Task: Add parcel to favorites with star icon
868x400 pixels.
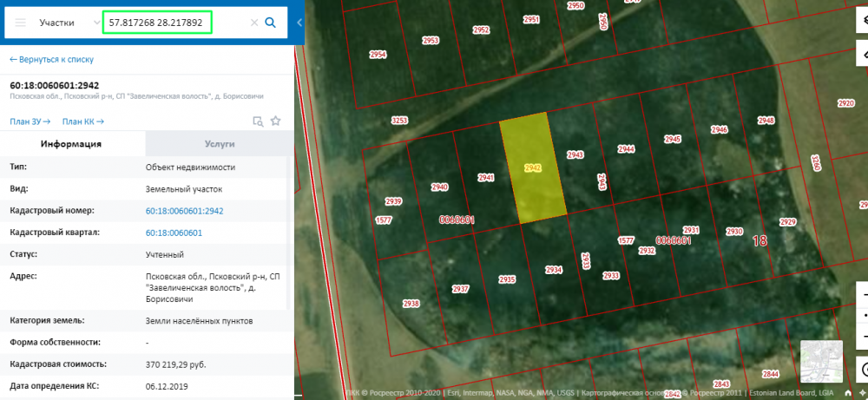Action: (x=275, y=121)
